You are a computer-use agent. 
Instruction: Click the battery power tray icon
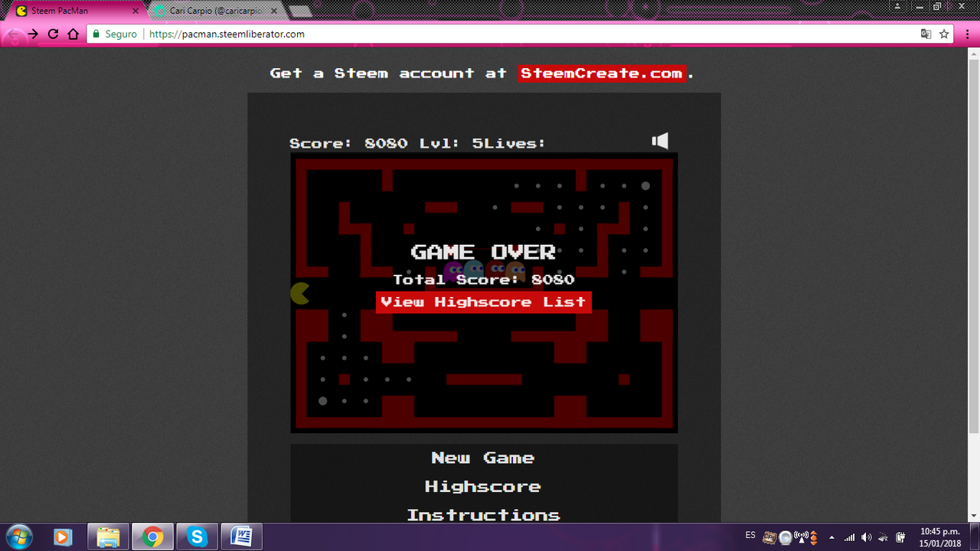tap(901, 537)
